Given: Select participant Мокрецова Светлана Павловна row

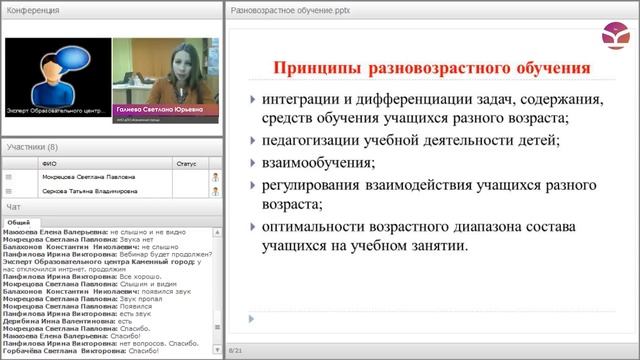Looking at the screenshot, I should pos(112,177).
